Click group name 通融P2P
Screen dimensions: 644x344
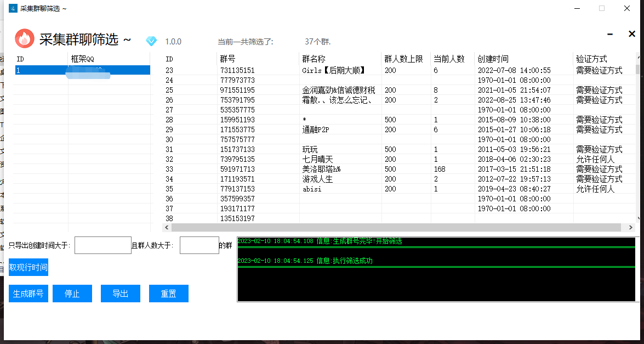point(316,129)
